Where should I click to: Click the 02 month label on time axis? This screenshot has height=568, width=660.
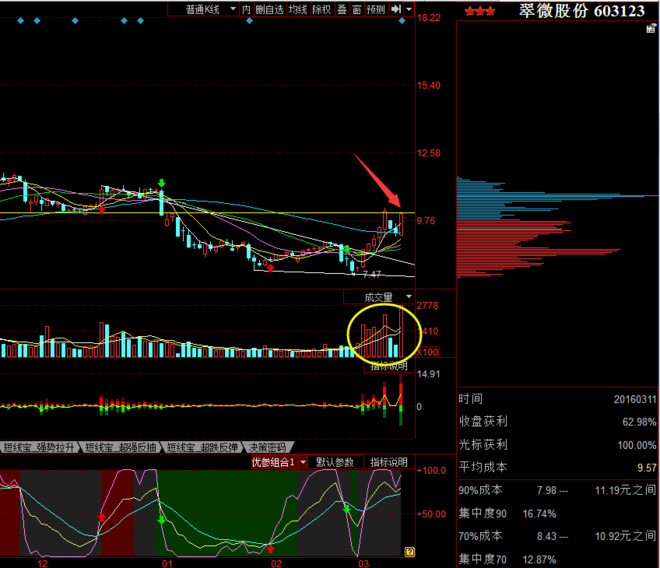(276, 563)
